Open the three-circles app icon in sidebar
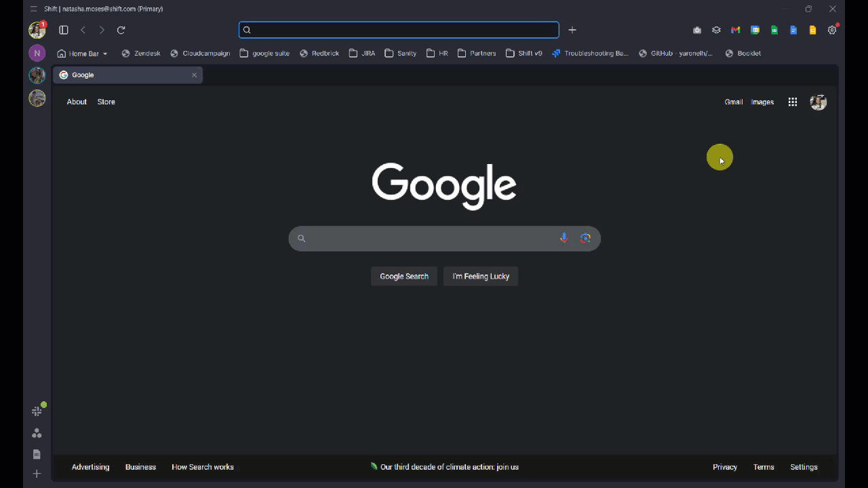 [x=37, y=433]
